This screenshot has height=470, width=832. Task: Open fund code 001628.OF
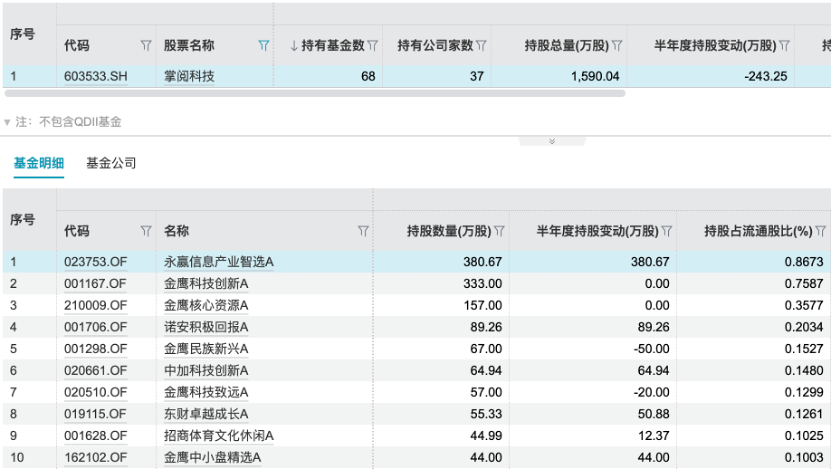(x=96, y=436)
